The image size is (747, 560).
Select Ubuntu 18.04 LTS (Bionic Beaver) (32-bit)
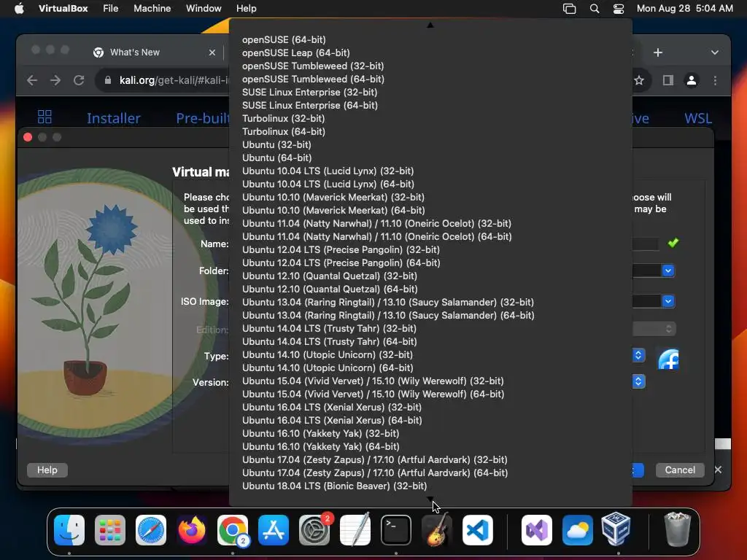click(334, 486)
